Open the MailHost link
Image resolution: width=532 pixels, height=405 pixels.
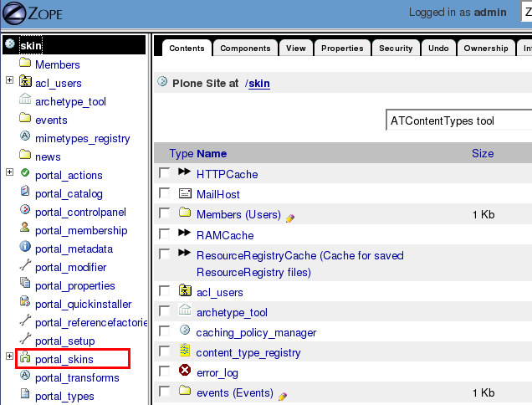point(218,194)
